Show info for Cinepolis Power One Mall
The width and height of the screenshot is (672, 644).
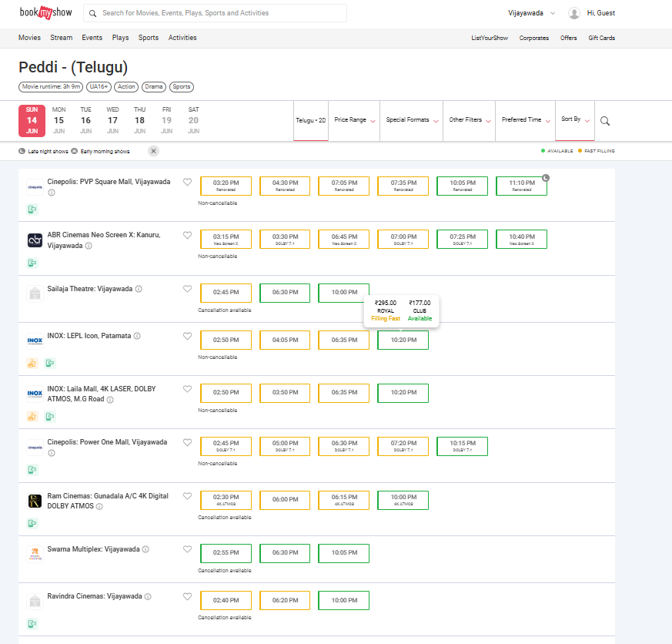click(52, 453)
